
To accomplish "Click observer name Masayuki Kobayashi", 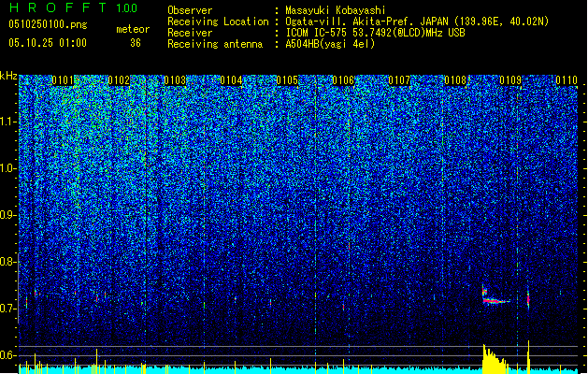I will (x=336, y=10).
